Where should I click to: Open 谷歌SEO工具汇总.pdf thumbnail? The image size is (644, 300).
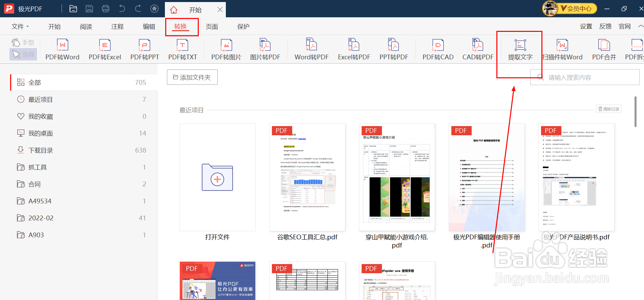(x=307, y=177)
